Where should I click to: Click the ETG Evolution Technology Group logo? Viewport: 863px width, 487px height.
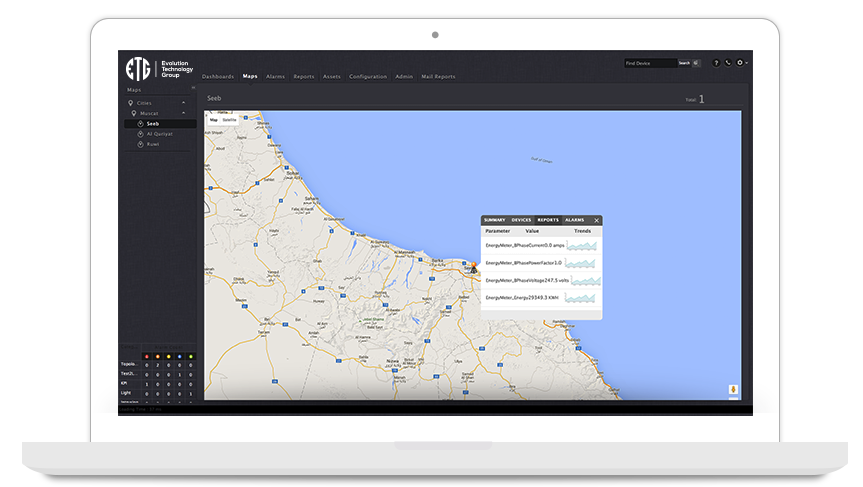pos(159,69)
